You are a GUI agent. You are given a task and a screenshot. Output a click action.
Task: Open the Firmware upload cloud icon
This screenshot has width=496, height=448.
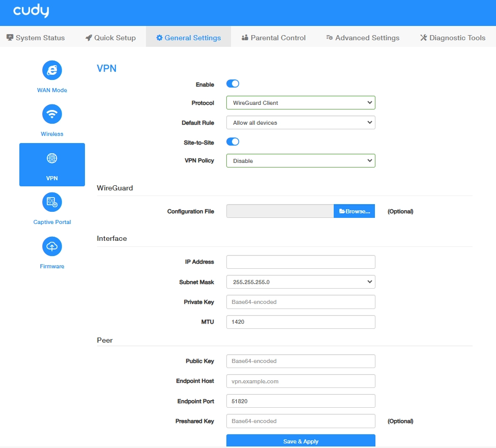(x=52, y=246)
